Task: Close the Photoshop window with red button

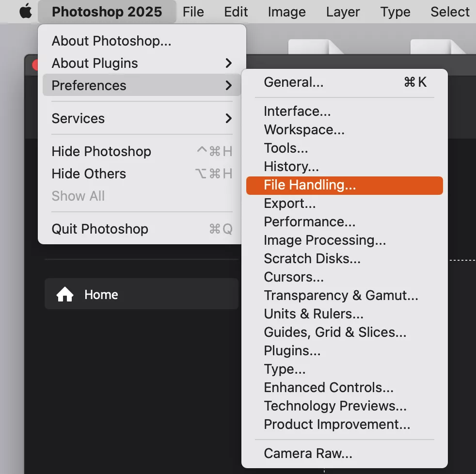Action: click(x=35, y=65)
